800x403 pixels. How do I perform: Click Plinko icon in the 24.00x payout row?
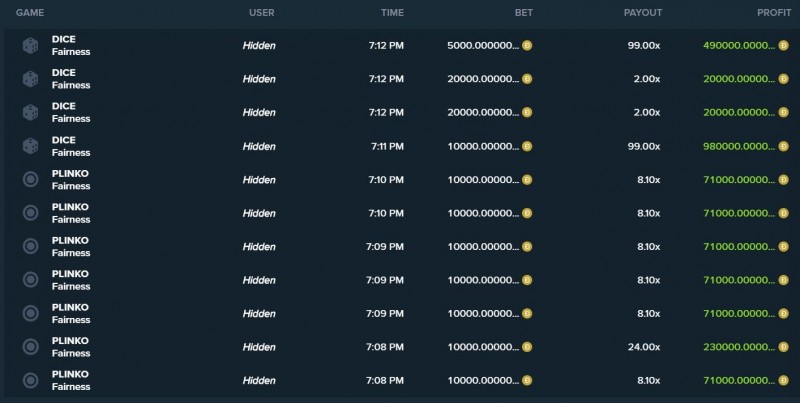pos(31,347)
